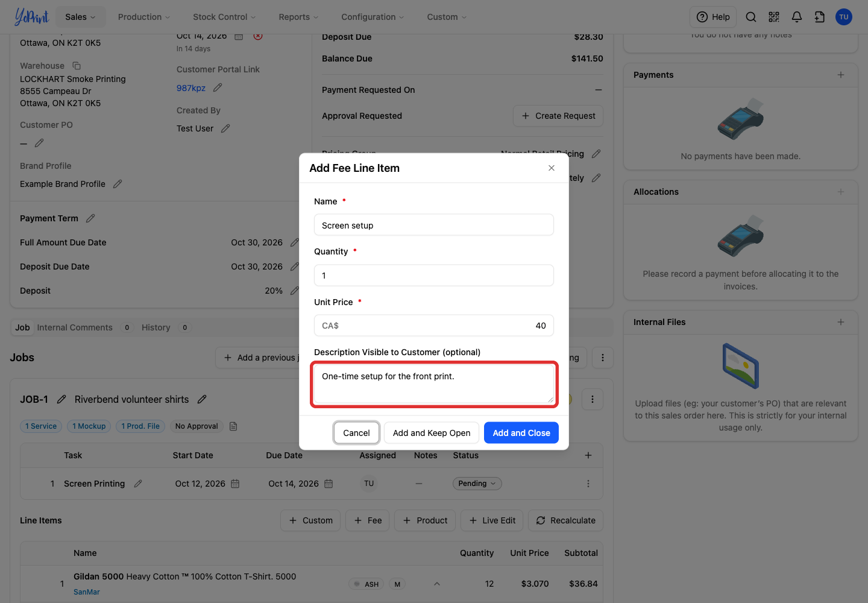
Task: Click the Unit Price CA$ field
Action: click(434, 326)
